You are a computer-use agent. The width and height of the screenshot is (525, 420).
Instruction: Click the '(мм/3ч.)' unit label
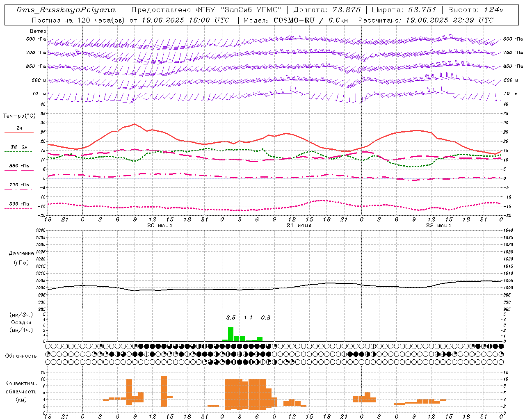pyautogui.click(x=21, y=315)
